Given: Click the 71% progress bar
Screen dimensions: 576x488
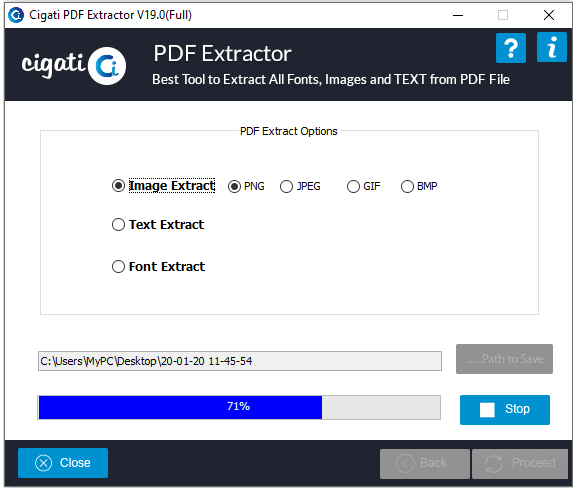Looking at the screenshot, I should [239, 407].
